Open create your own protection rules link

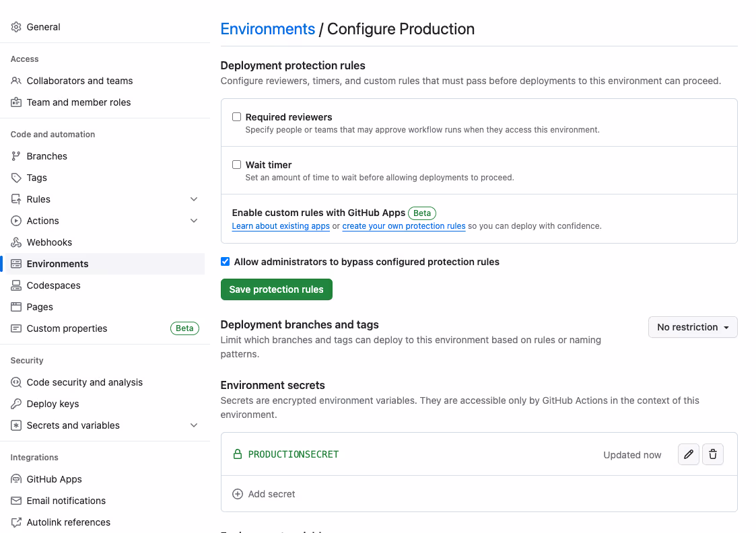pos(403,226)
